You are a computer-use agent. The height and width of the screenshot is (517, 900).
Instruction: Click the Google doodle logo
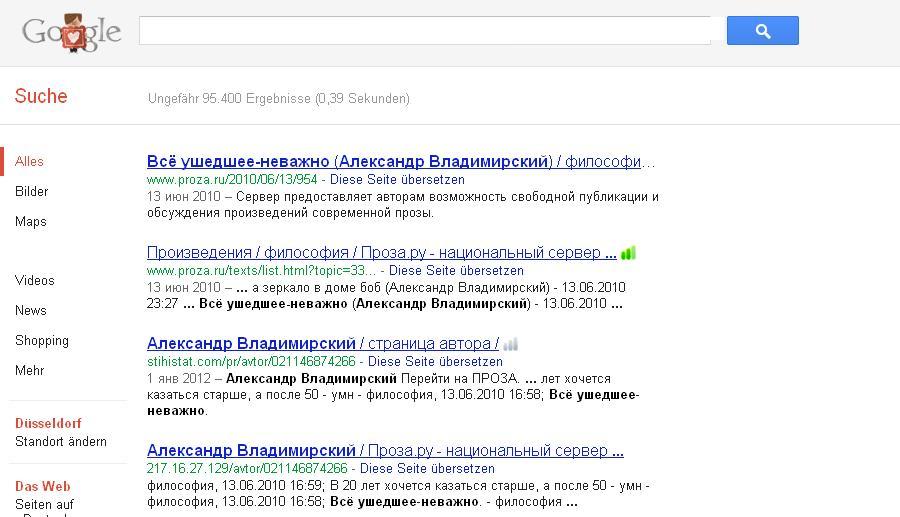pyautogui.click(x=71, y=32)
